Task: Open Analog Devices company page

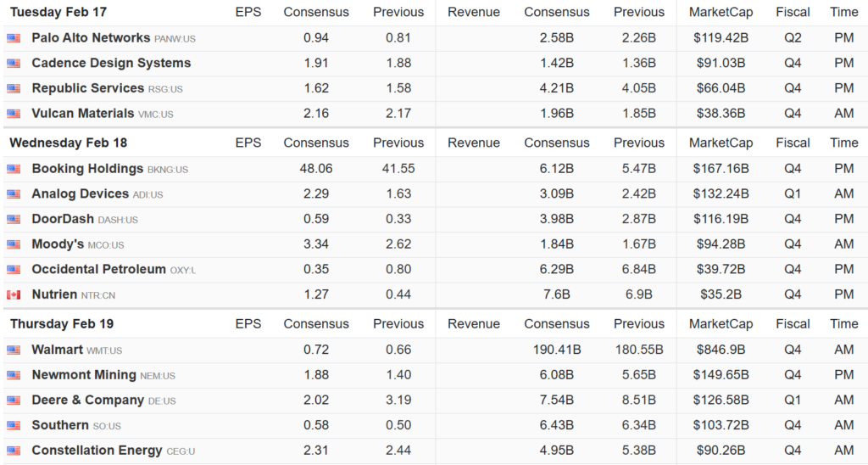Action: 80,193
